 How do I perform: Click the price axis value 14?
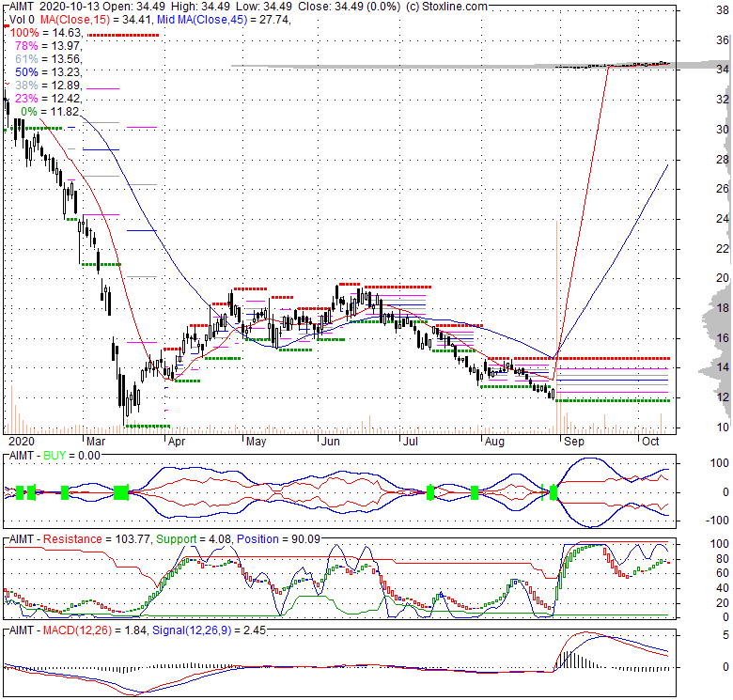723,367
